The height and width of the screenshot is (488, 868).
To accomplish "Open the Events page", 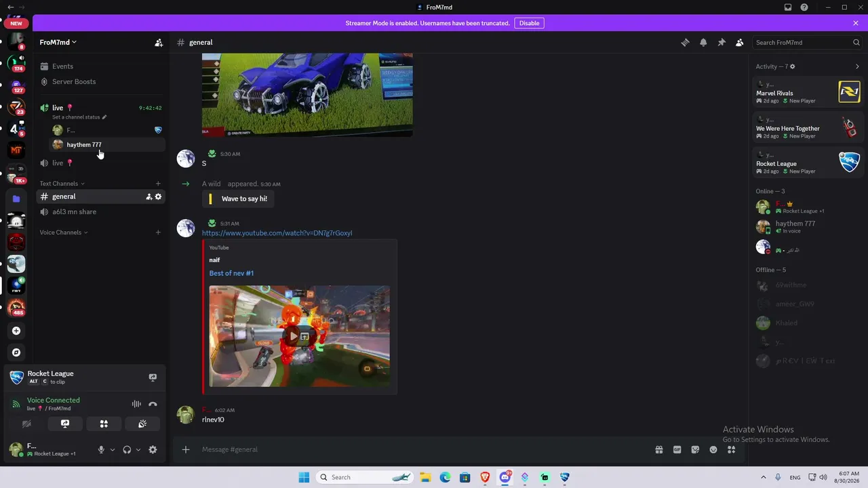I will tap(100, 66).
